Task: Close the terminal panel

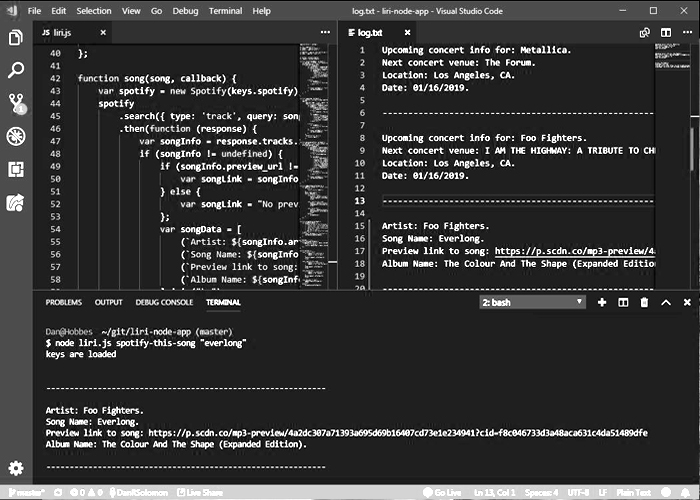Action: [x=687, y=302]
